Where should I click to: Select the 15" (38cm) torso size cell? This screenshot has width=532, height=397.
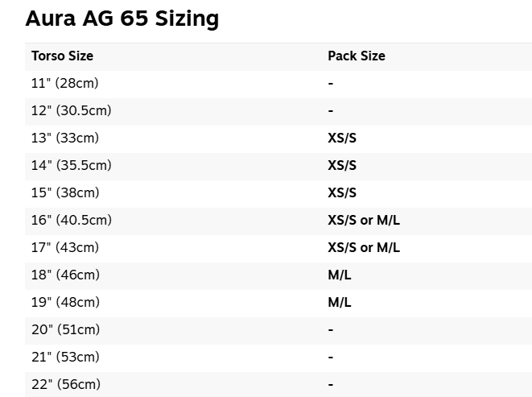pyautogui.click(x=65, y=192)
